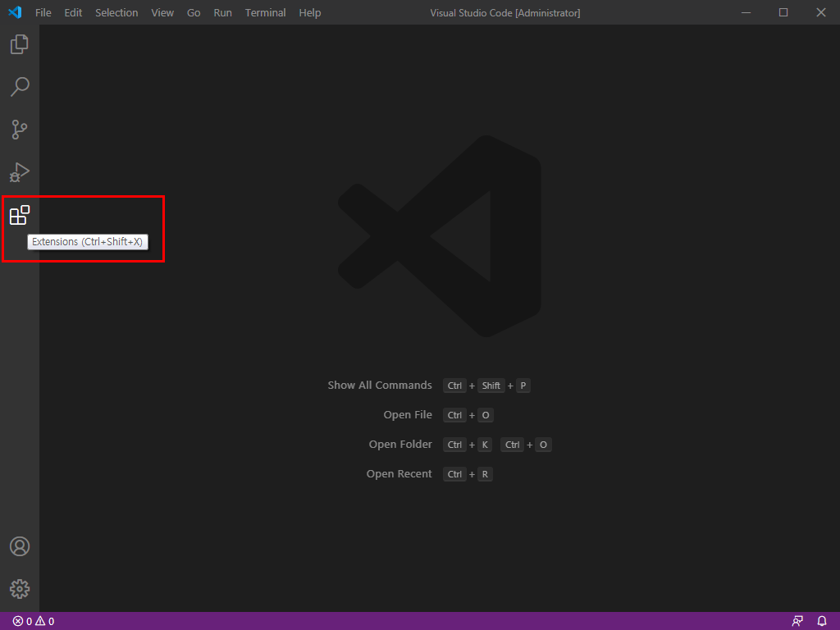Image resolution: width=840 pixels, height=630 pixels.
Task: Open the Search view icon
Action: pos(20,87)
